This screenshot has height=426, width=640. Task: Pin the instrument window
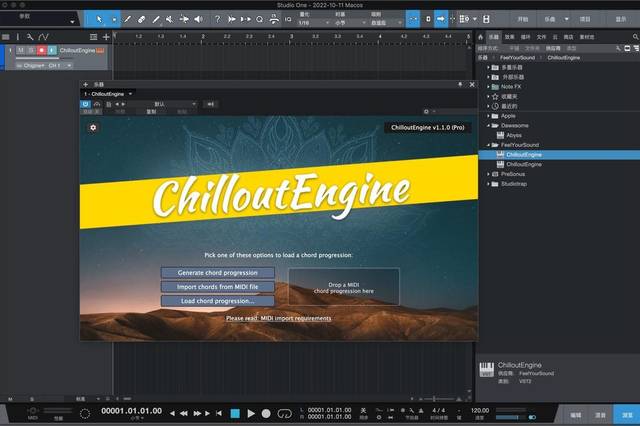tap(460, 84)
